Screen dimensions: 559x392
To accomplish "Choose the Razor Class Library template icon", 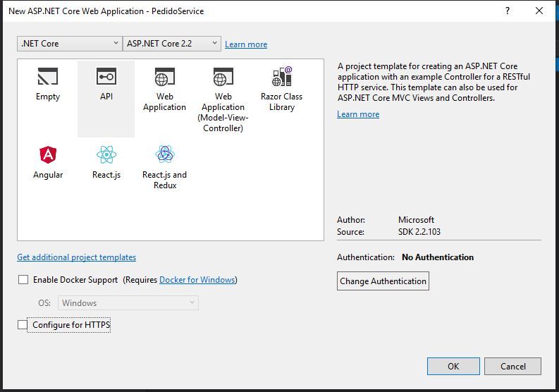I will point(282,76).
